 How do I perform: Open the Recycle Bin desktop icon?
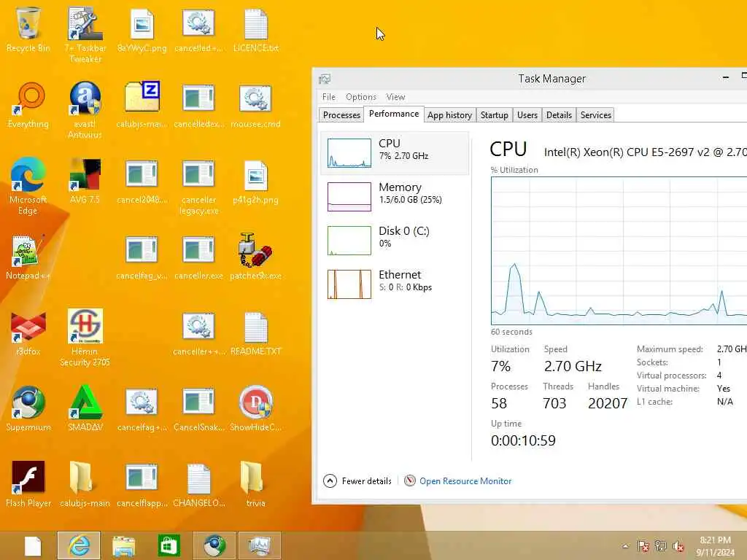coord(28,29)
